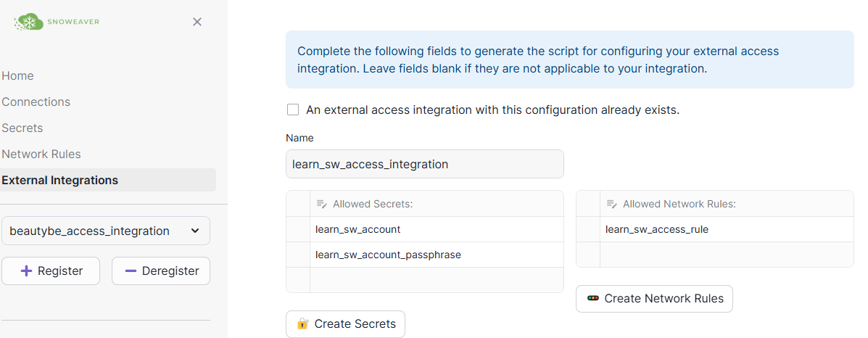The width and height of the screenshot is (868, 338).
Task: Click the edit icon beside Allowed Network Rules
Action: 612,204
